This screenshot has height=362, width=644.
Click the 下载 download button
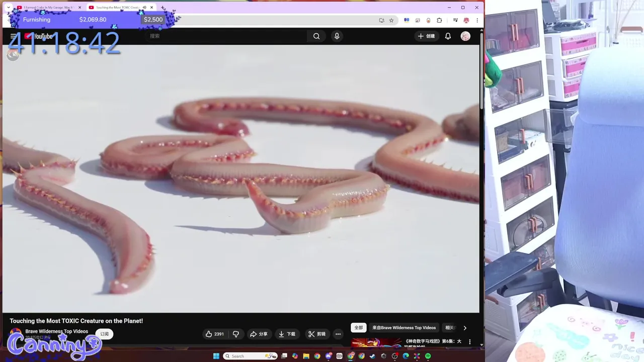point(287,334)
